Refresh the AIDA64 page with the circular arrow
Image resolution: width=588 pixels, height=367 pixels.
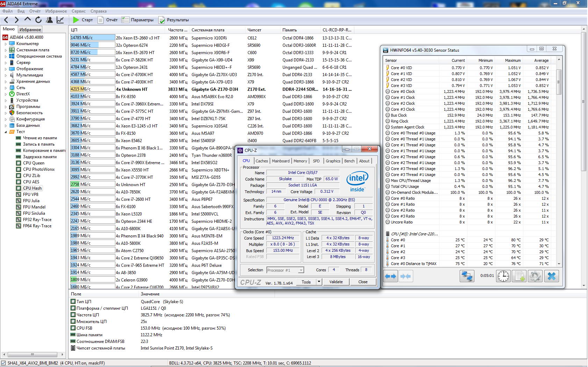click(38, 20)
